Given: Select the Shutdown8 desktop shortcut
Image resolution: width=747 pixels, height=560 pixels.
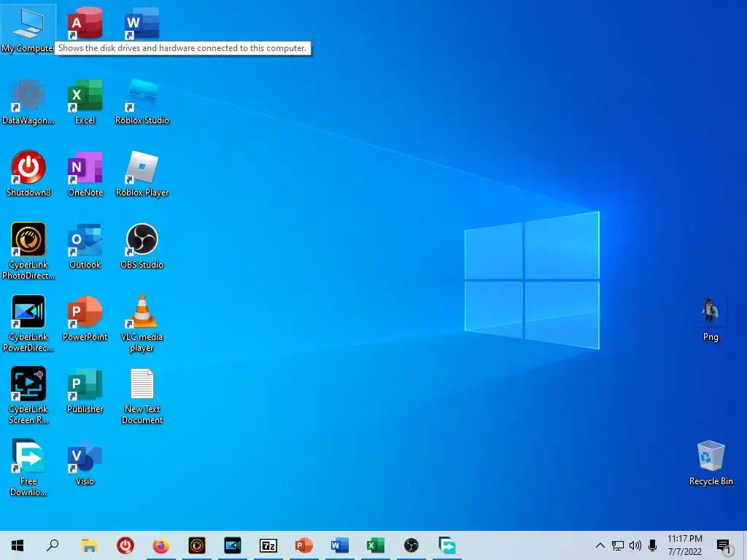Looking at the screenshot, I should click(x=28, y=174).
